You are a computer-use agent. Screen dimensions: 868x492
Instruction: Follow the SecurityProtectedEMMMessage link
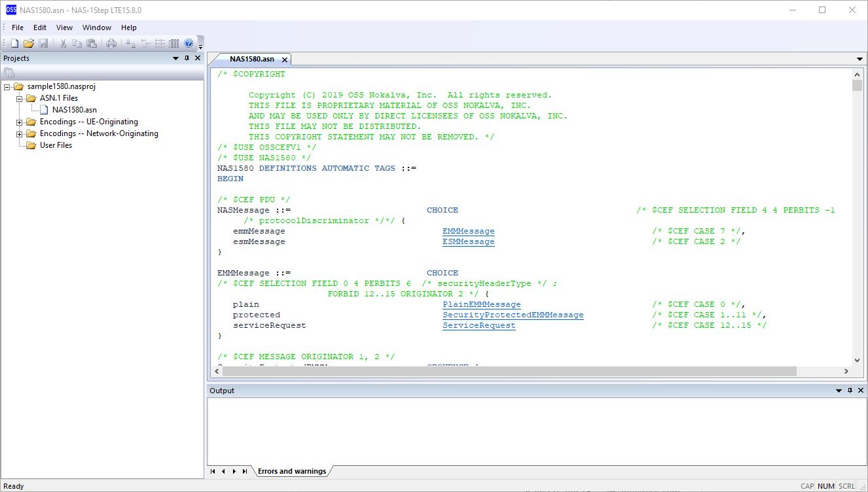pyautogui.click(x=513, y=315)
